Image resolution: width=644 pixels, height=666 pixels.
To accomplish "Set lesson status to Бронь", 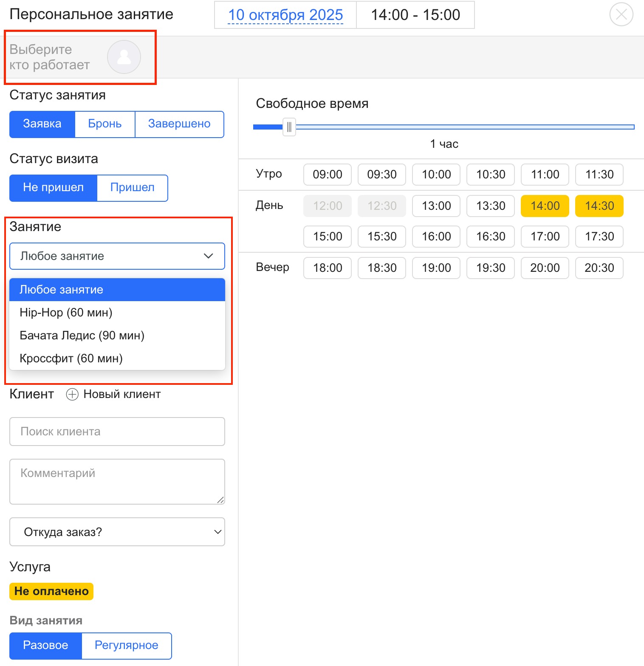I will (x=105, y=124).
